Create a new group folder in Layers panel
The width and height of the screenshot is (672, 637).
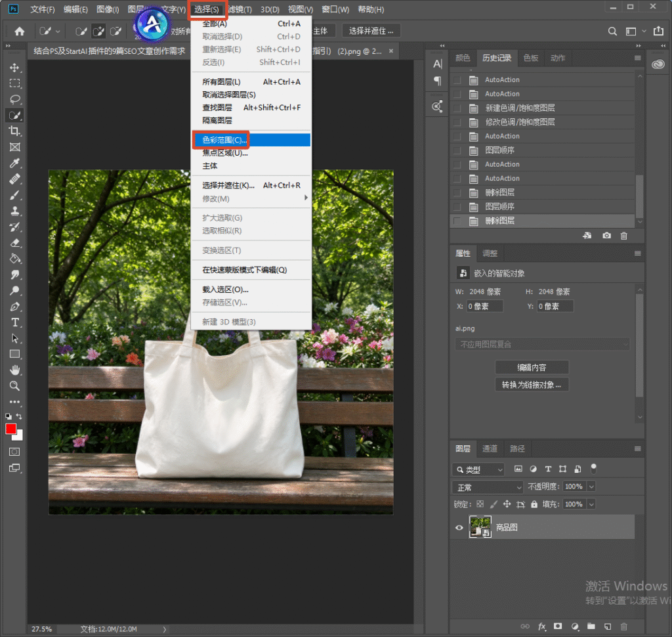pyautogui.click(x=591, y=626)
